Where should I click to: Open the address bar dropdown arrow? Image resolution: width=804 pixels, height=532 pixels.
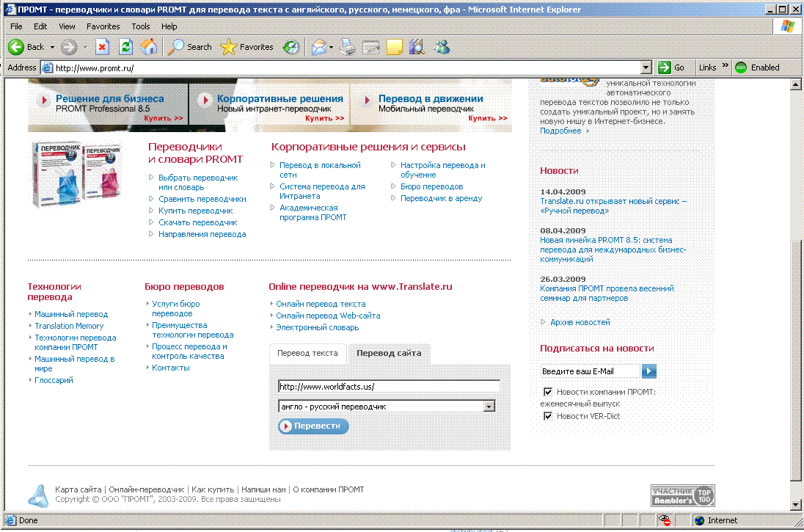(x=646, y=68)
